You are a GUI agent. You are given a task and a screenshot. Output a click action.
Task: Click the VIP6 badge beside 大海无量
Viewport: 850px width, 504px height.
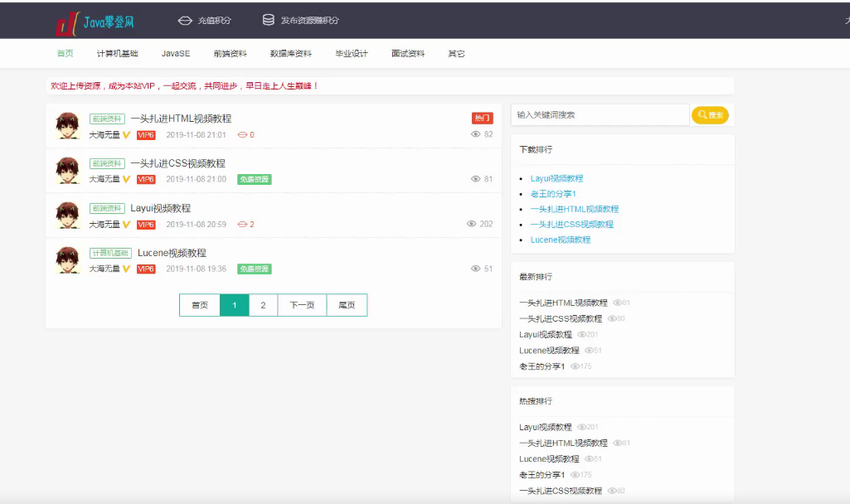pyautogui.click(x=145, y=133)
